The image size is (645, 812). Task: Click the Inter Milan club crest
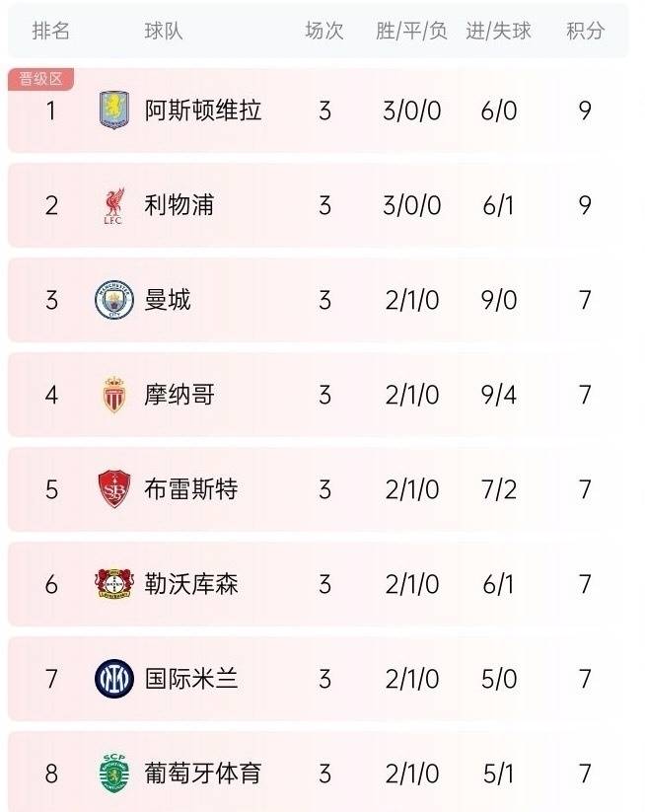pyautogui.click(x=115, y=678)
